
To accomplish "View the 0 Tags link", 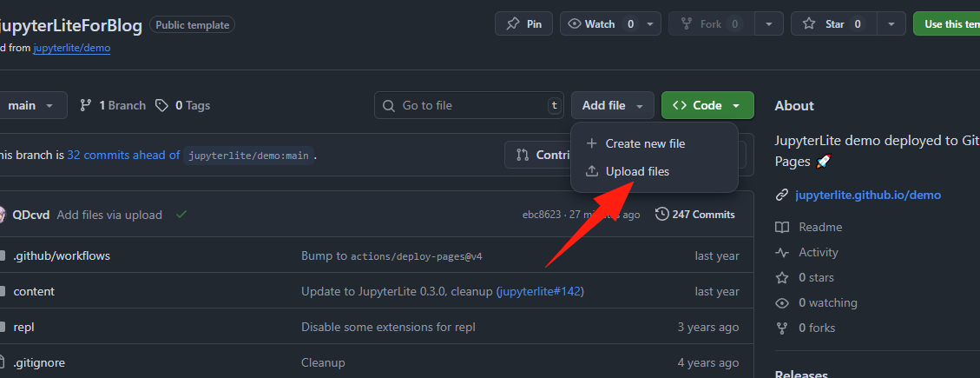I will pyautogui.click(x=182, y=105).
